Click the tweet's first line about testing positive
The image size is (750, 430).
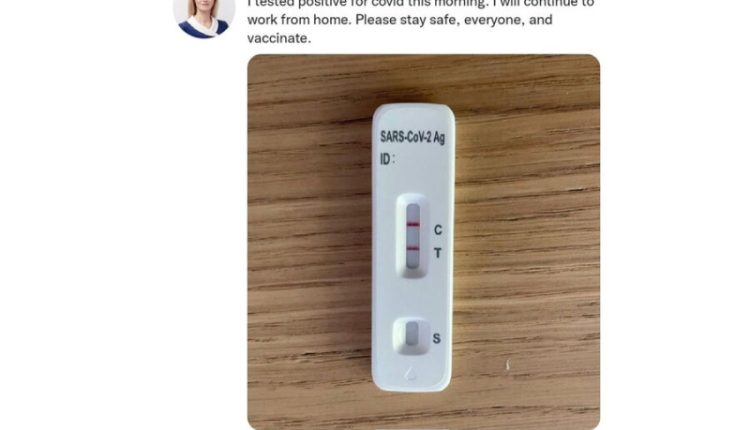421,3
